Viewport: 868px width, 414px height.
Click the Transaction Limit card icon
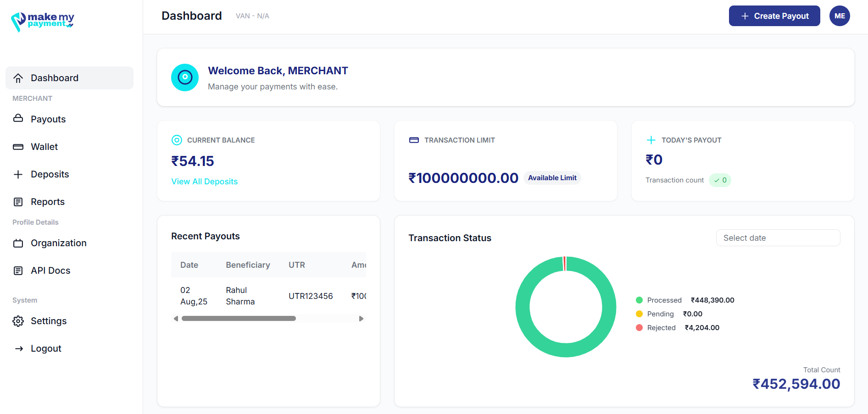414,140
